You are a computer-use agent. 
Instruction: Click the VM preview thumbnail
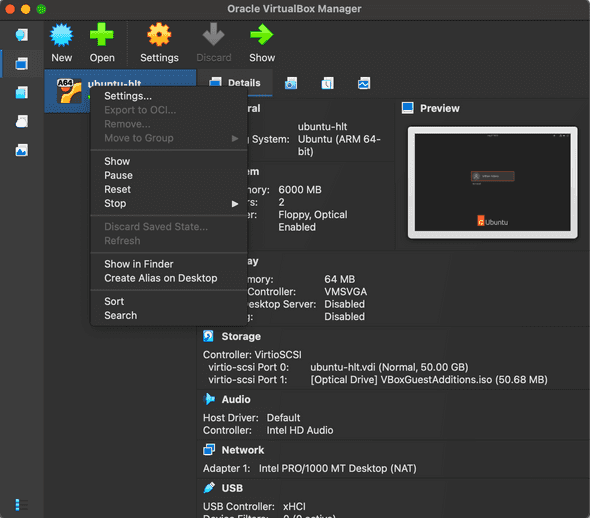(493, 182)
